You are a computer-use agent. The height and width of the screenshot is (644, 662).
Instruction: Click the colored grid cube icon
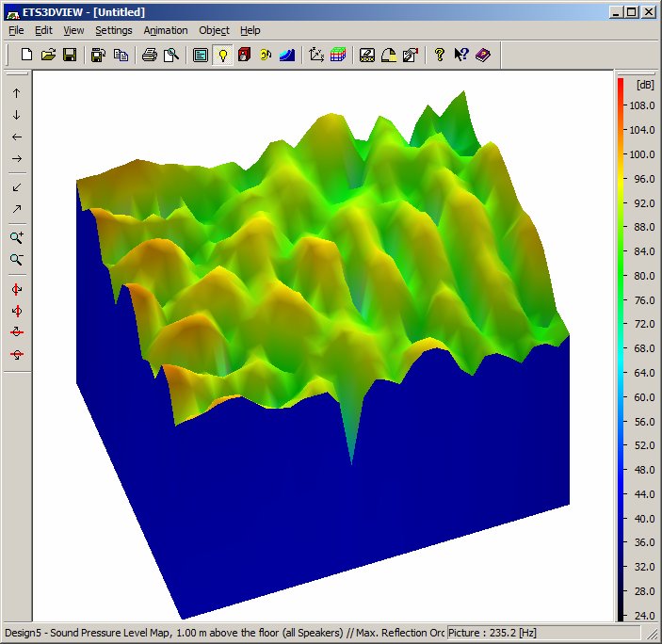click(x=338, y=55)
